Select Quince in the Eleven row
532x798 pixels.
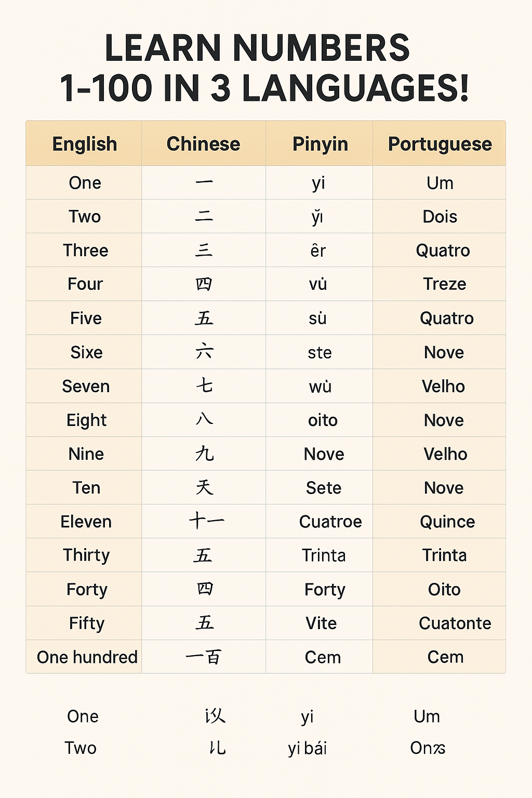pos(447,522)
